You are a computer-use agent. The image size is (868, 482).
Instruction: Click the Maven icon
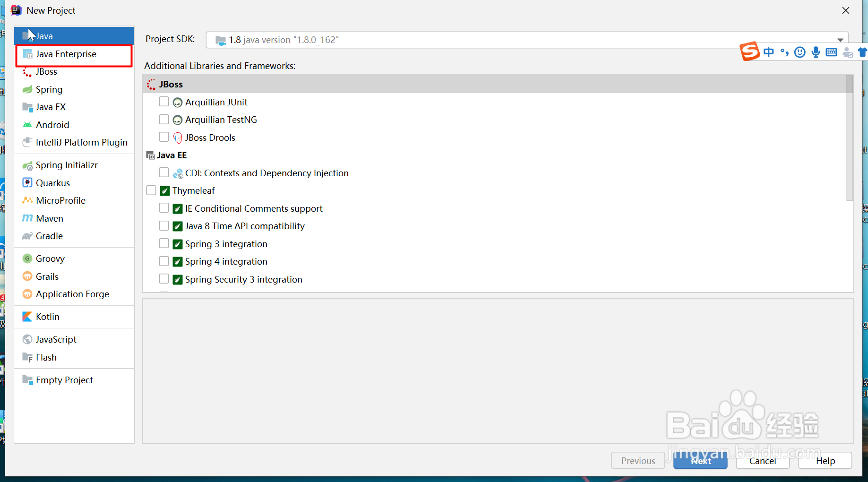click(x=27, y=218)
